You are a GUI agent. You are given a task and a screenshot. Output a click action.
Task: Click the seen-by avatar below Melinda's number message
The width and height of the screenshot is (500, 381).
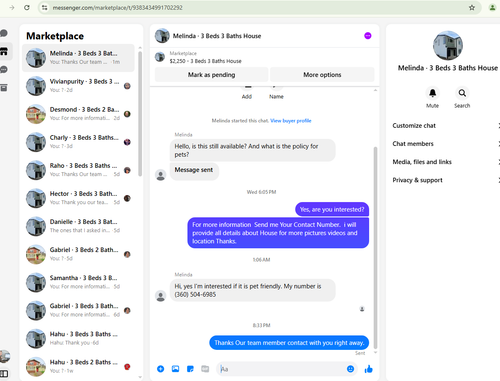point(362,309)
